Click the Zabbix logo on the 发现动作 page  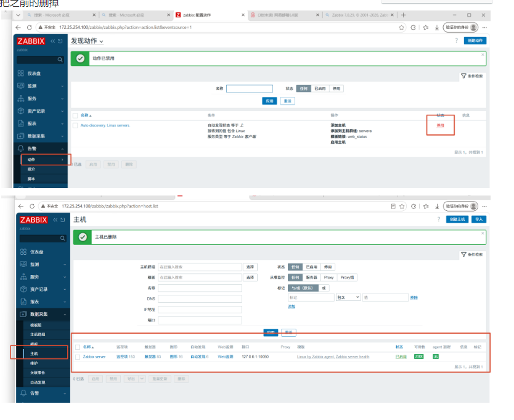pos(31,41)
